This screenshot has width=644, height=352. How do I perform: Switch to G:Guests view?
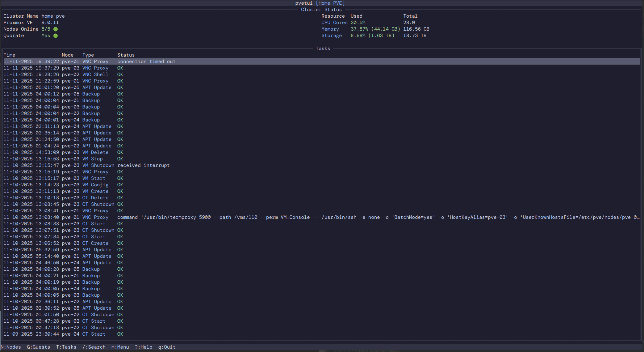click(x=38, y=347)
